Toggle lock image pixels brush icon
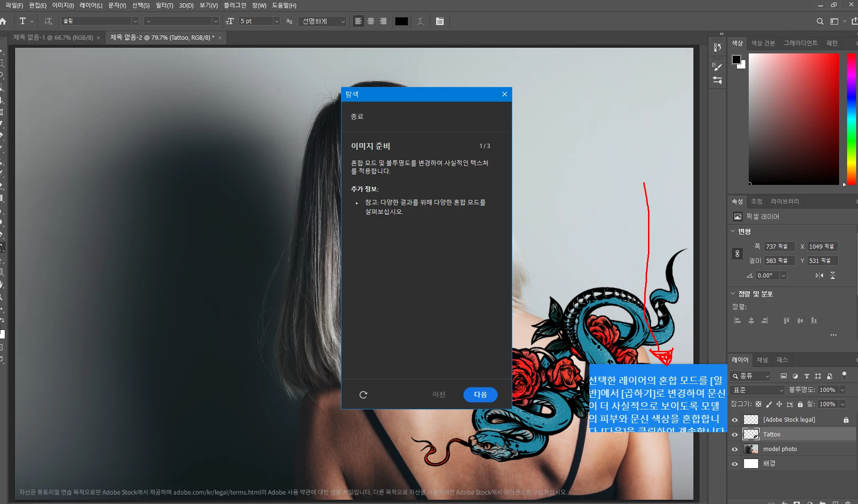 click(x=769, y=404)
